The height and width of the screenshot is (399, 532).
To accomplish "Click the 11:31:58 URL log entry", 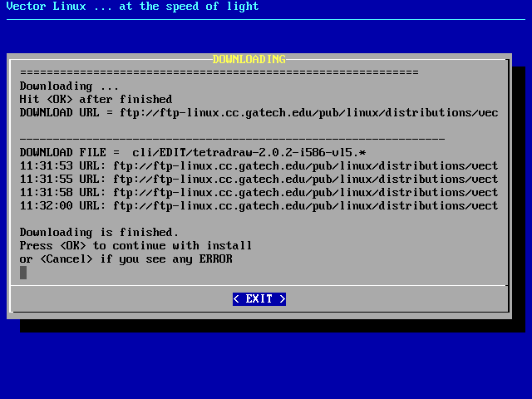I will 259,192.
